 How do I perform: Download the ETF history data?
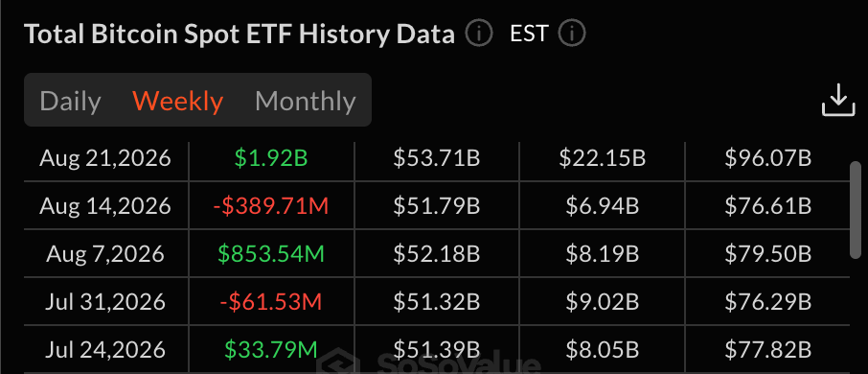tap(838, 101)
